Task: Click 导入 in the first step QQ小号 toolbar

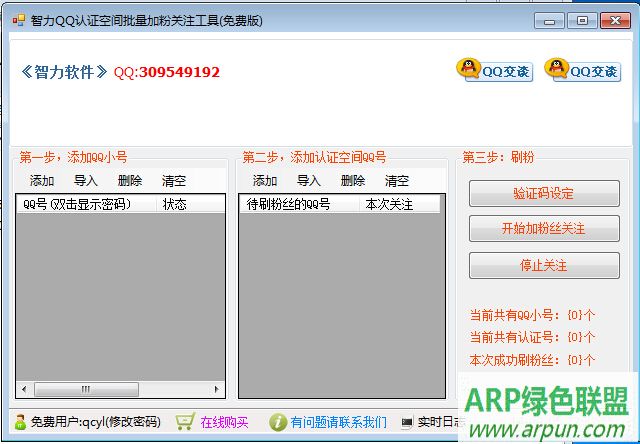Action: pyautogui.click(x=86, y=180)
